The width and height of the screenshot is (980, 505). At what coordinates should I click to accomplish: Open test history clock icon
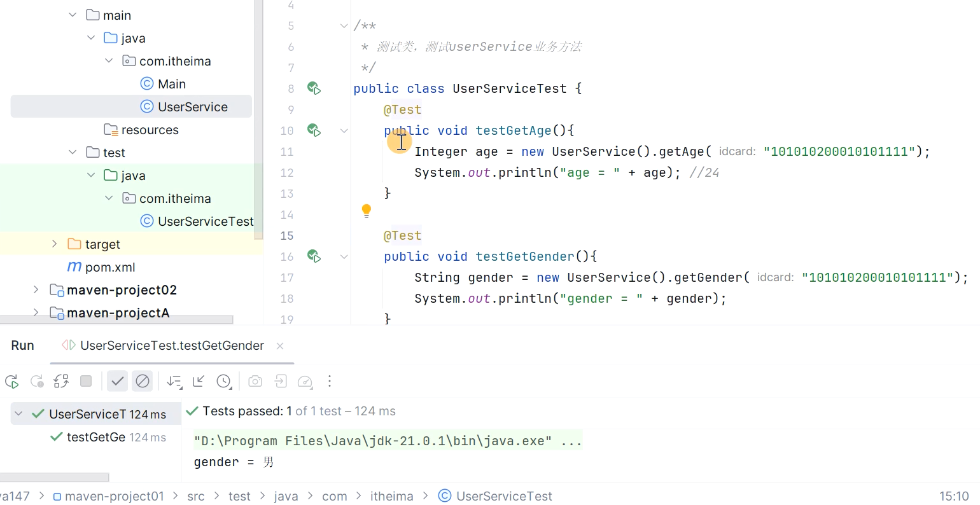pyautogui.click(x=224, y=382)
